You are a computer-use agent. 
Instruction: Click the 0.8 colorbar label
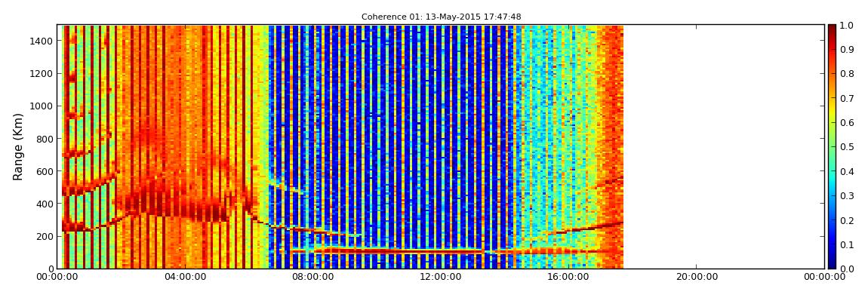(848, 74)
